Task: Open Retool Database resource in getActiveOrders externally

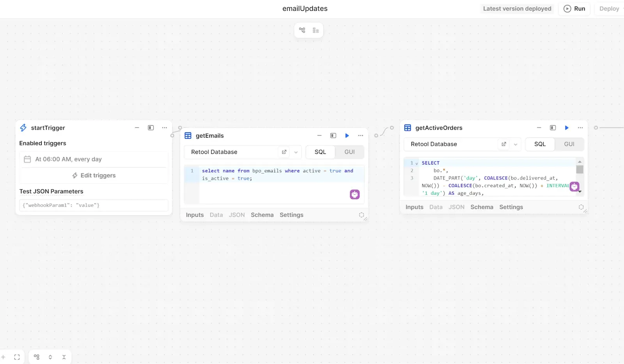Action: tap(503, 144)
